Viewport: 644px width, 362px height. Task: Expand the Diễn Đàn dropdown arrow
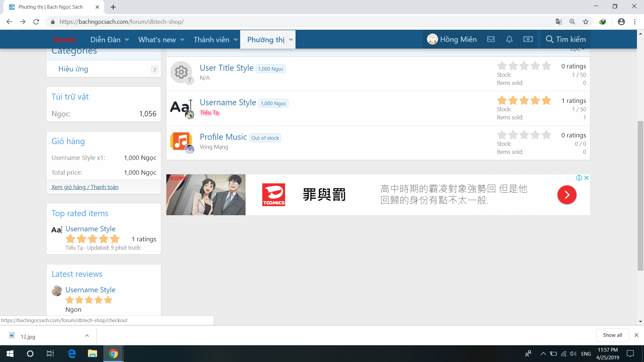[127, 40]
